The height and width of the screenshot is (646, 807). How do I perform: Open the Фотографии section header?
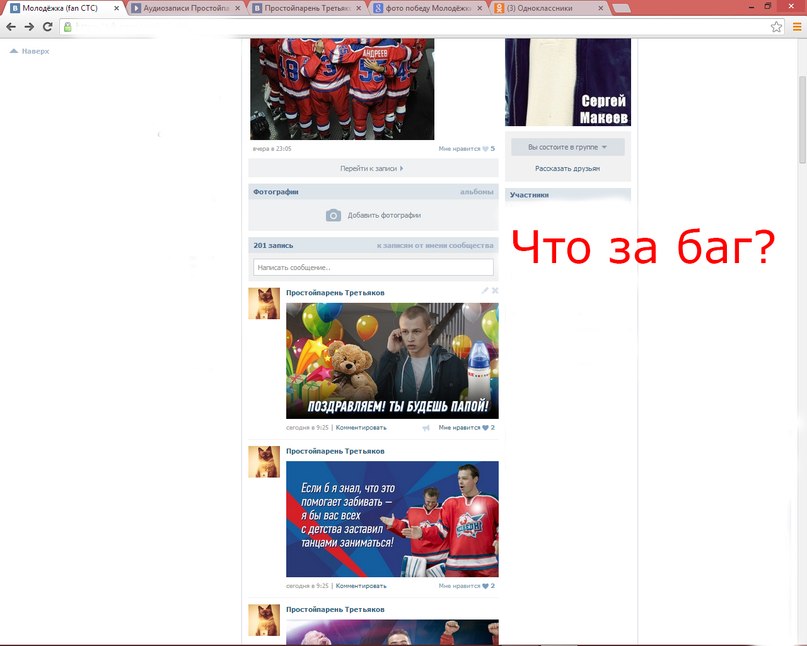click(276, 192)
